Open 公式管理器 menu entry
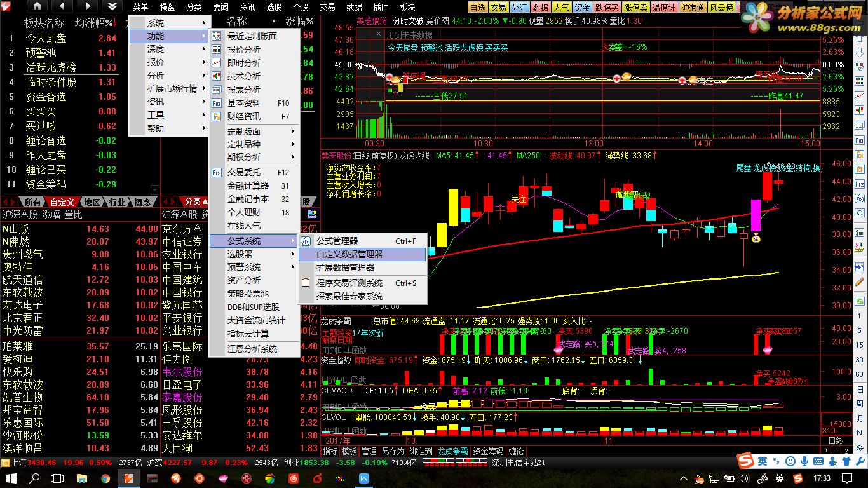Image resolution: width=868 pixels, height=488 pixels. pos(362,241)
